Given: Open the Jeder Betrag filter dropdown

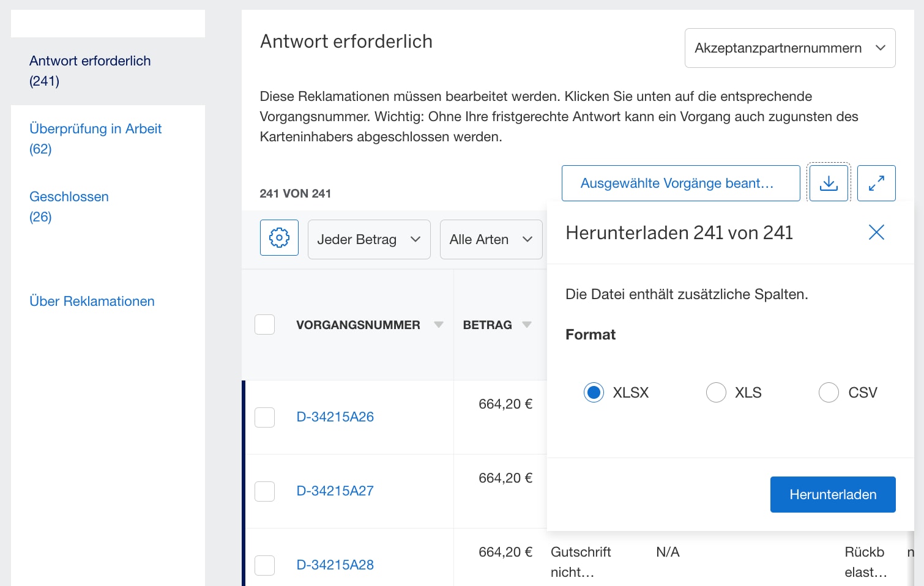Looking at the screenshot, I should click(x=368, y=239).
